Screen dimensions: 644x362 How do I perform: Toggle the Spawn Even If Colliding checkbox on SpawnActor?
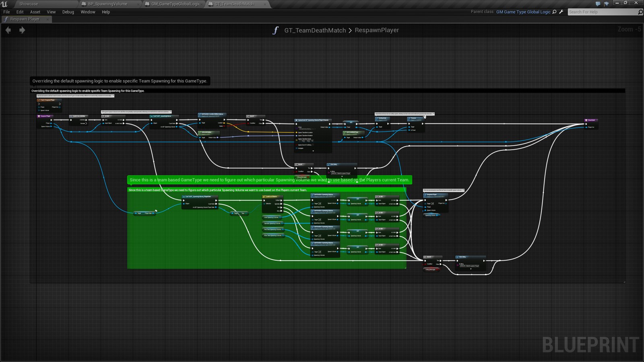tap(313, 145)
